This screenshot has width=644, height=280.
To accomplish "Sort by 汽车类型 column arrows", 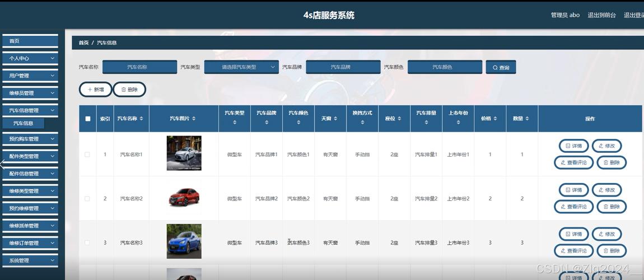I will point(235,122).
